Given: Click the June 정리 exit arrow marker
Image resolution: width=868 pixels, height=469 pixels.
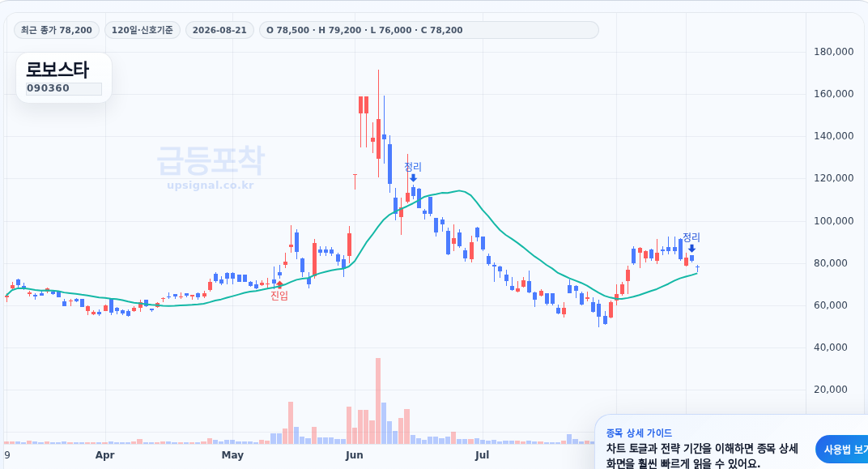Looking at the screenshot, I should pyautogui.click(x=413, y=177).
